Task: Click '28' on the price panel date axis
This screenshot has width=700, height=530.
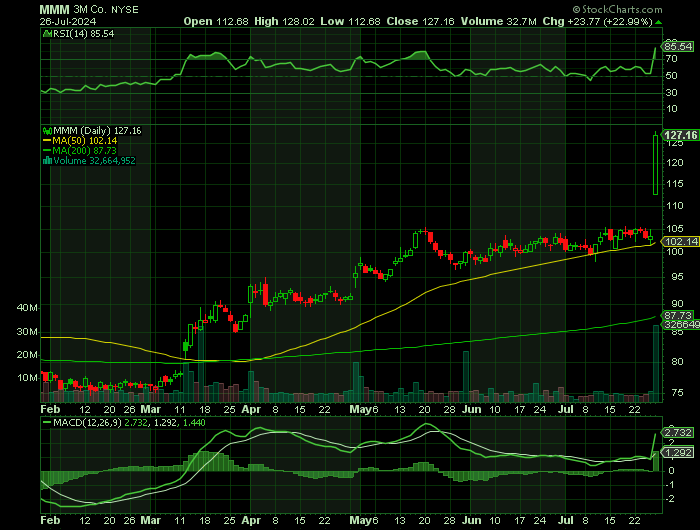Action: coord(449,409)
